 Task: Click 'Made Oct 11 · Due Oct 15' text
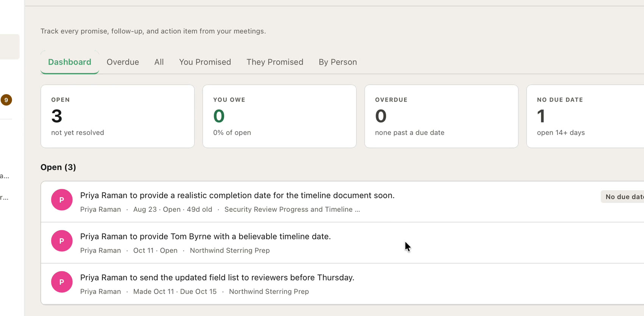[x=175, y=292]
